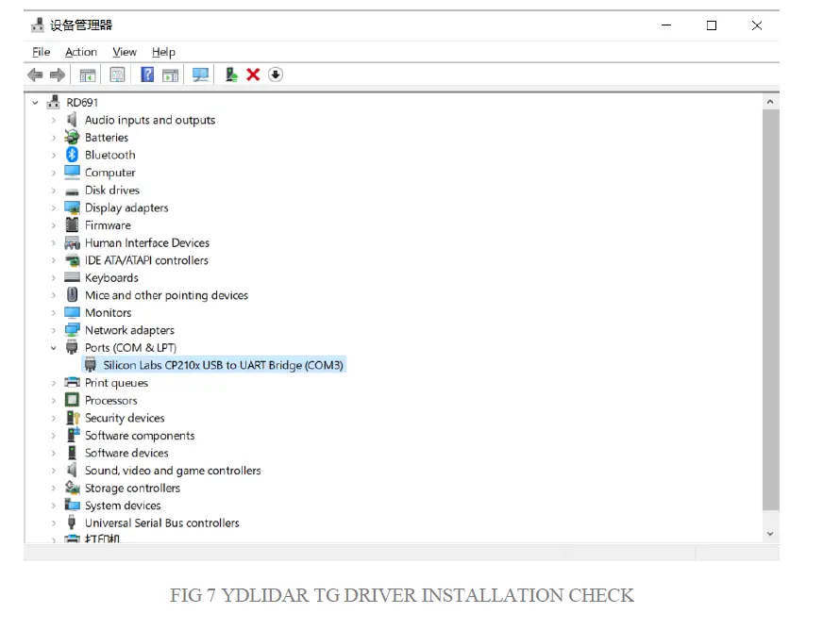The height and width of the screenshot is (630, 840).
Task: Expand the System devices node
Action: (54, 506)
